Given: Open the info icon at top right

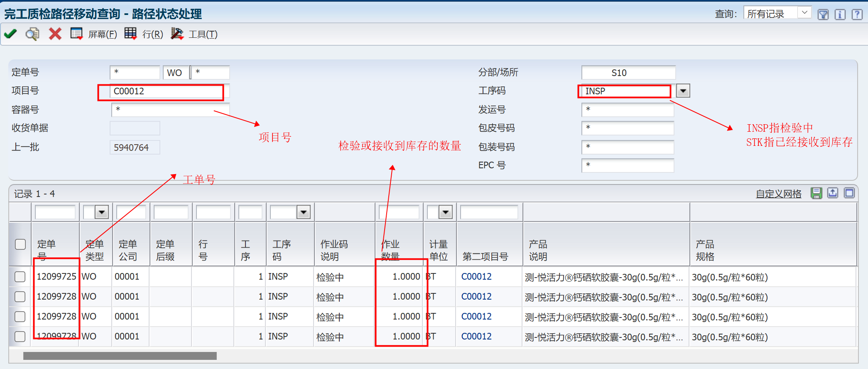Looking at the screenshot, I should coord(840,15).
